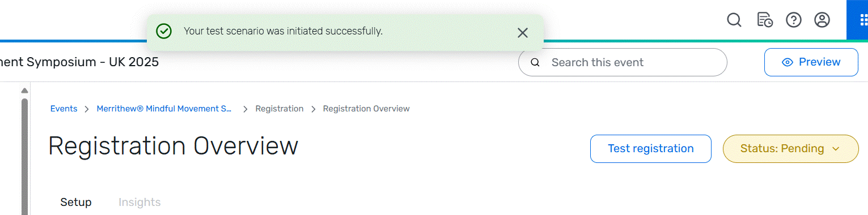Click the sidebar scrollbar up arrow
This screenshot has height=215, width=868.
pos(24,91)
